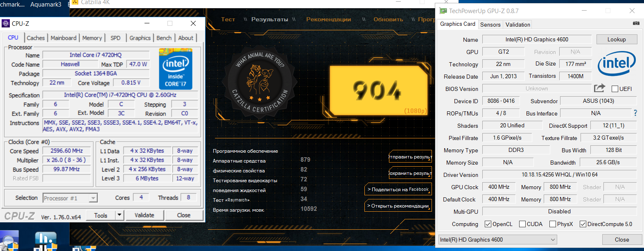644x251 pixels.
Task: Open the Tools dropdown arrow in CPU-Z
Action: pyautogui.click(x=120, y=215)
